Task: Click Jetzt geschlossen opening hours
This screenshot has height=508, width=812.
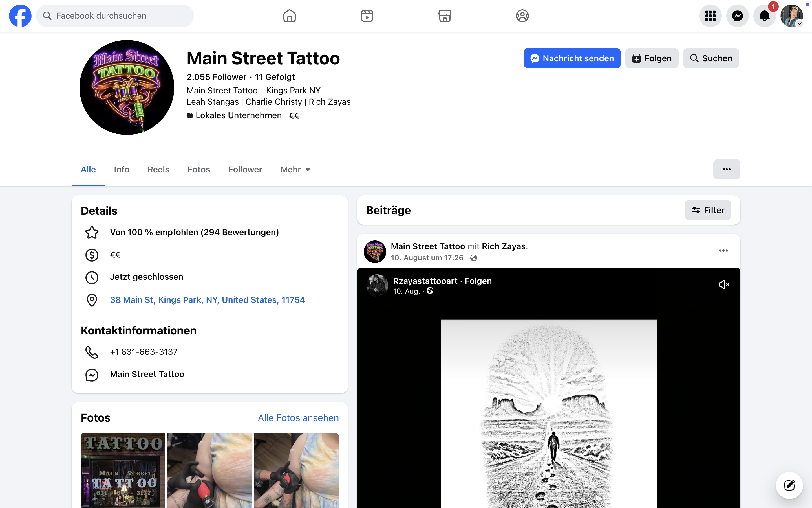Action: [x=147, y=277]
